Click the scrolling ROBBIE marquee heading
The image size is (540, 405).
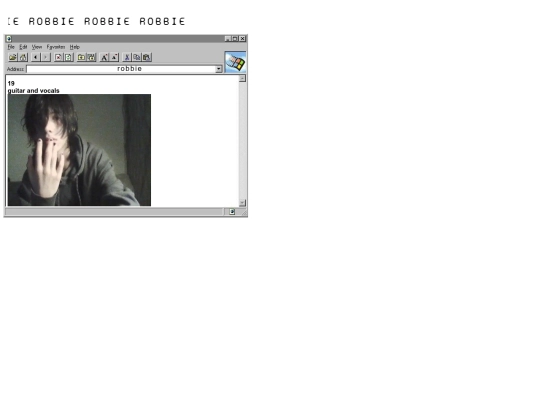pyautogui.click(x=96, y=21)
